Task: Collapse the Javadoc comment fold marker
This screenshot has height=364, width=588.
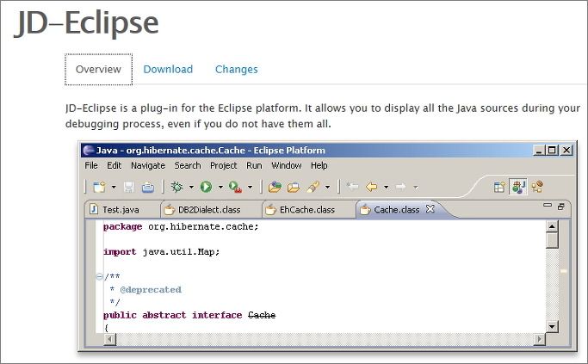Action: [x=99, y=277]
